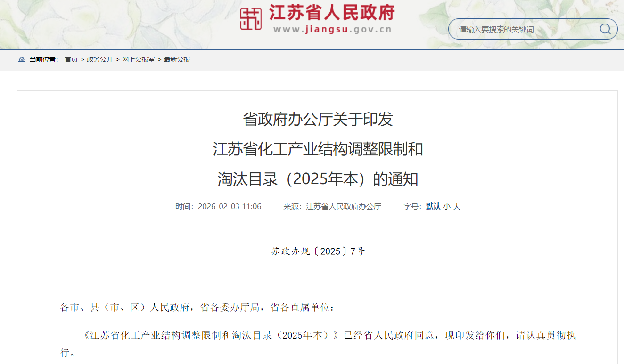Click the Jiangsu government seal logo icon
The width and height of the screenshot is (624, 364).
pos(250,19)
